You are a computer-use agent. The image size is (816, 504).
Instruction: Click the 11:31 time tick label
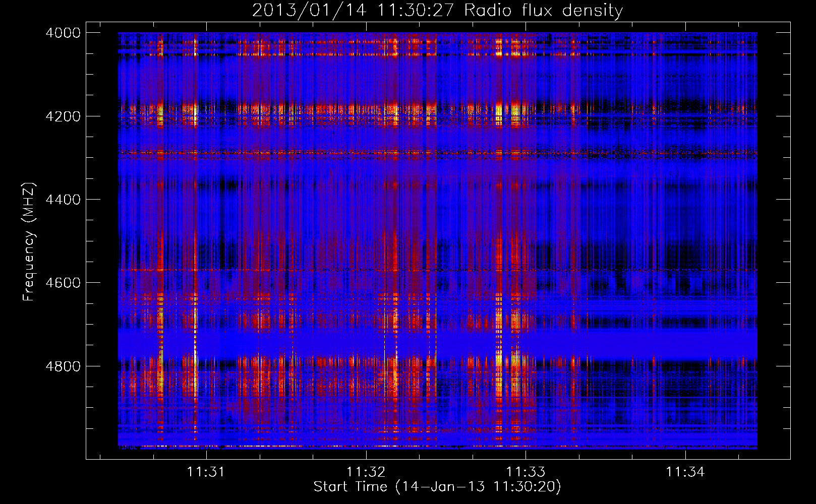206,472
